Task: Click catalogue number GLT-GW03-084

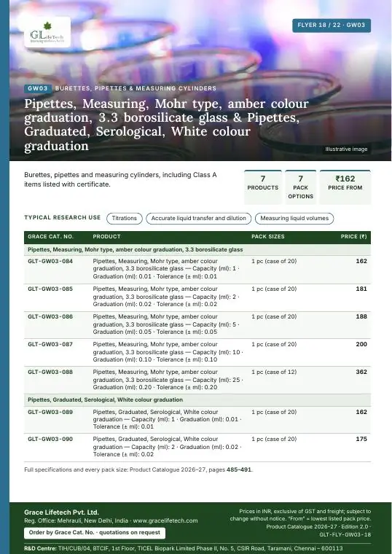Action: 50,262
